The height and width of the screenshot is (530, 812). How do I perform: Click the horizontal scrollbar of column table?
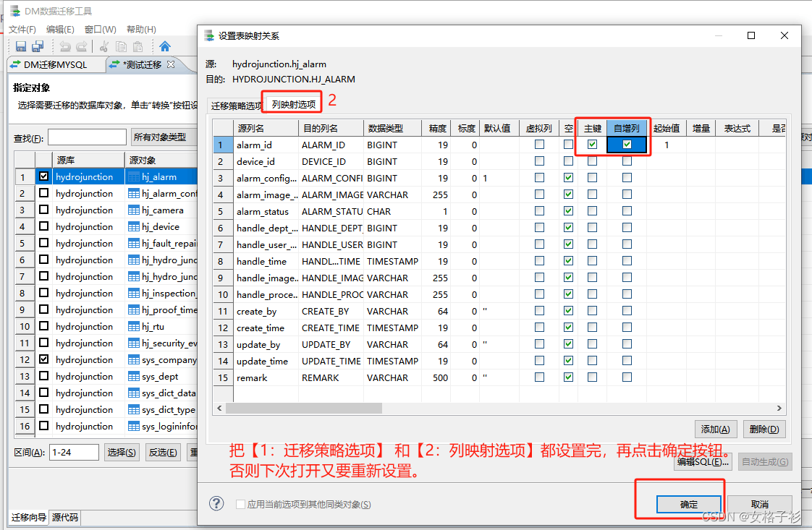(x=304, y=409)
